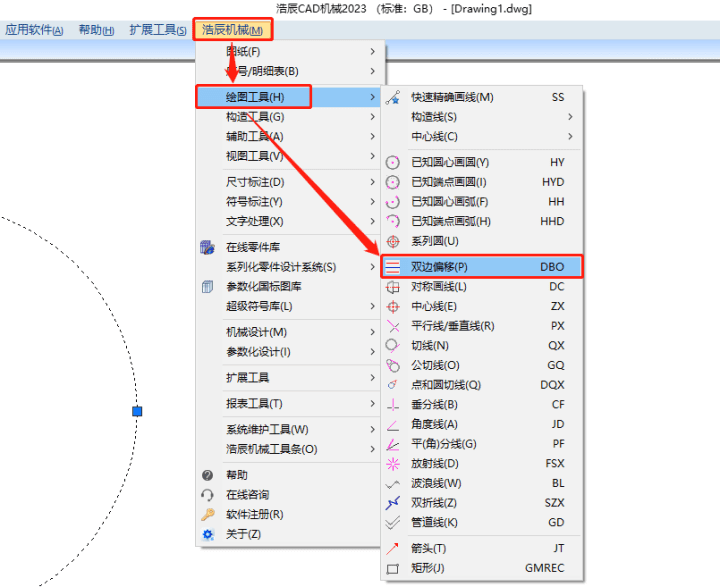Click the 对称画线 icon
The width and height of the screenshot is (720, 587).
[393, 287]
